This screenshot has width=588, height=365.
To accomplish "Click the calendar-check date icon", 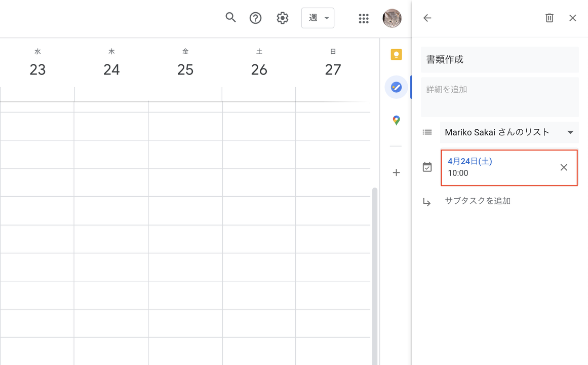I will (427, 167).
